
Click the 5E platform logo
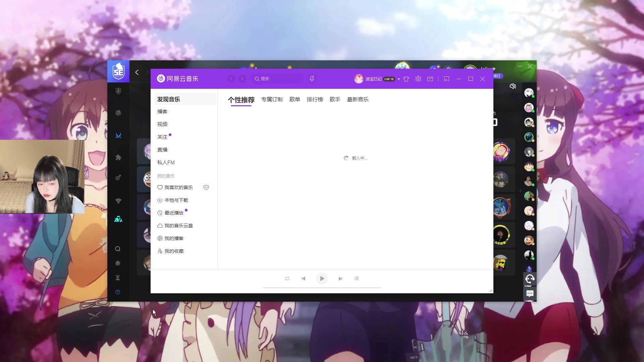coord(118,71)
